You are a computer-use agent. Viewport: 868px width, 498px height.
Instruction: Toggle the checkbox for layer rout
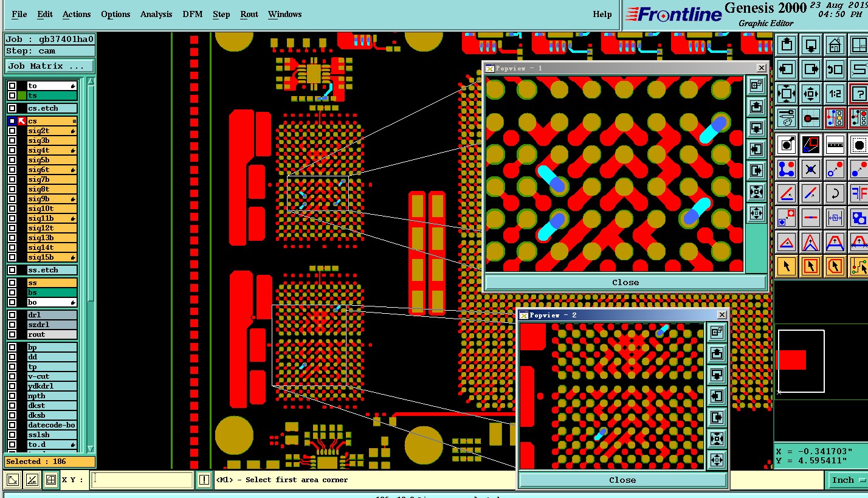(12, 334)
